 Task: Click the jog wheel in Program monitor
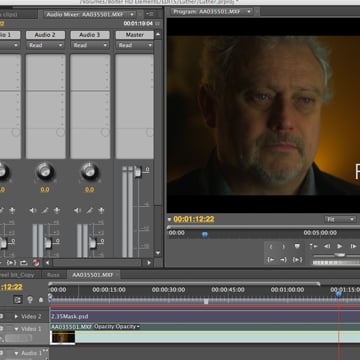[336, 263]
